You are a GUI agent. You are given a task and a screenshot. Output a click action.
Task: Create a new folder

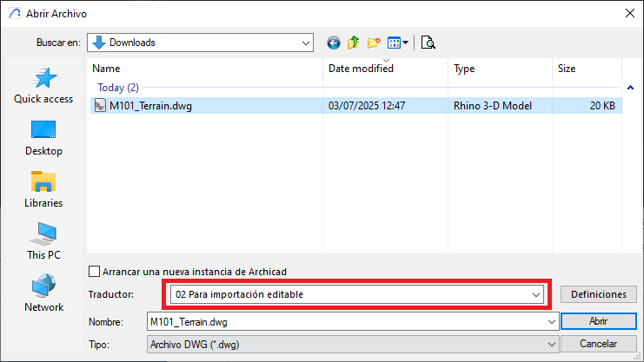click(375, 42)
